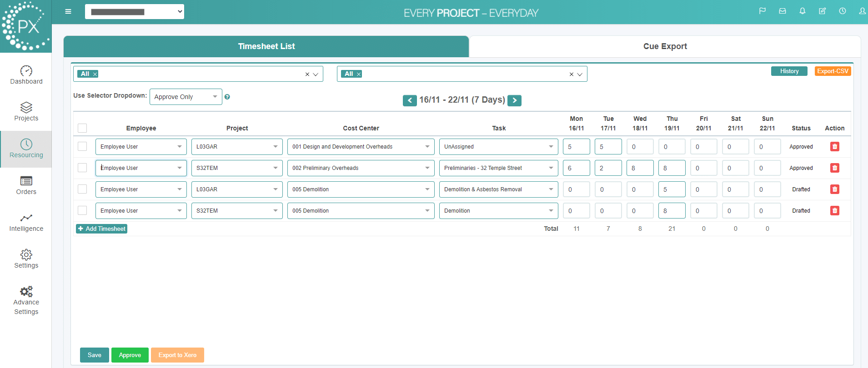Screen dimensions: 868x368
Task: Open Projects in the sidebar
Action: [26, 112]
